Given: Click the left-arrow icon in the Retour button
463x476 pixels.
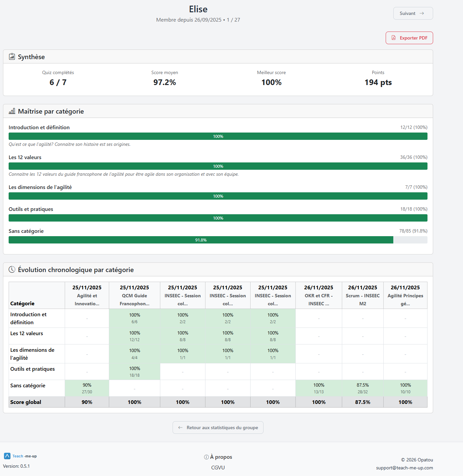Looking at the screenshot, I should point(181,428).
